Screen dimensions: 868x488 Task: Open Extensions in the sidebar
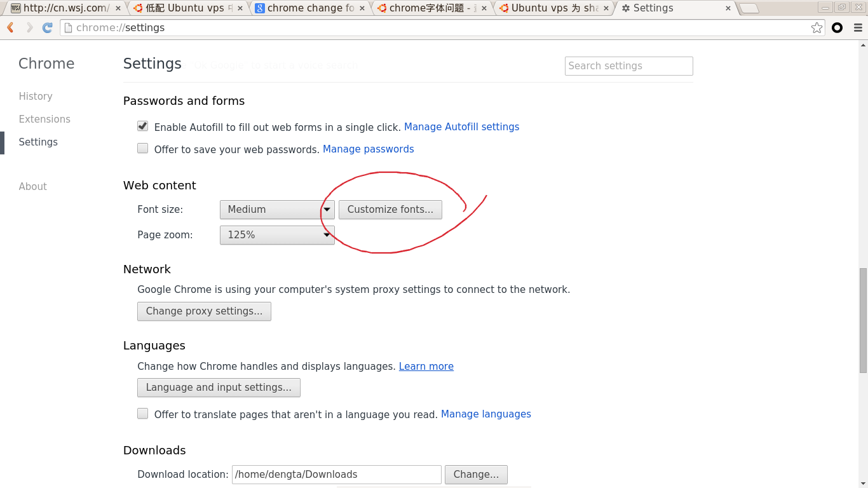click(x=44, y=119)
